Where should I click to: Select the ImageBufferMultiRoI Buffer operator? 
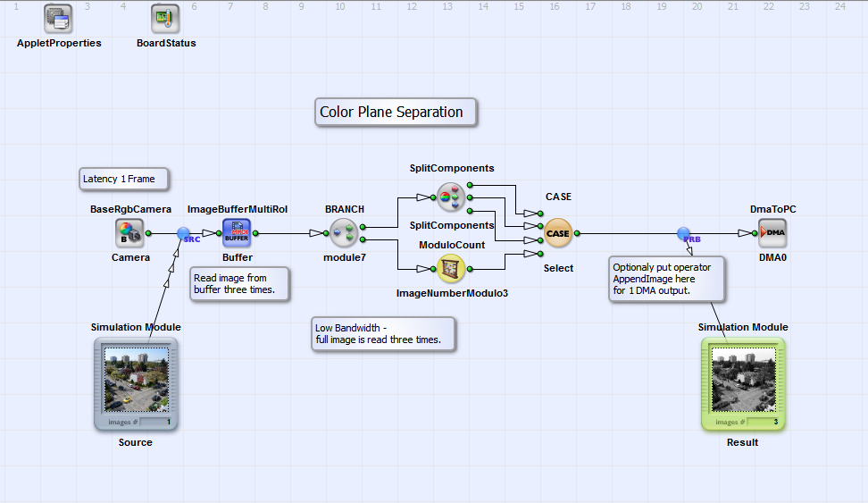237,233
